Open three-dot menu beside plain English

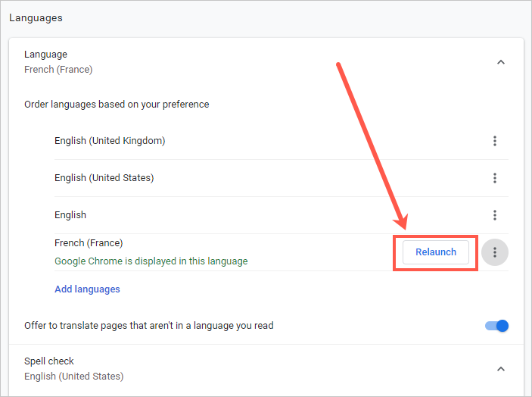[494, 215]
